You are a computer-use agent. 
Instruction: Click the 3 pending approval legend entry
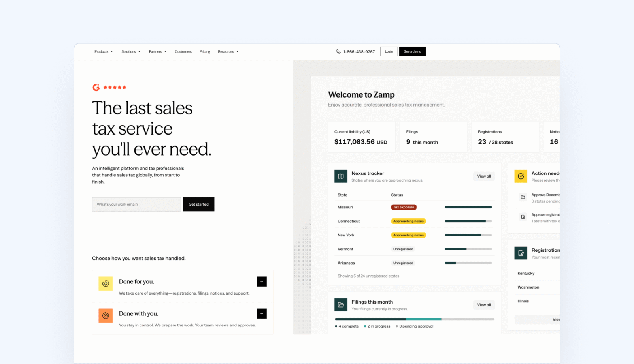[414, 326]
